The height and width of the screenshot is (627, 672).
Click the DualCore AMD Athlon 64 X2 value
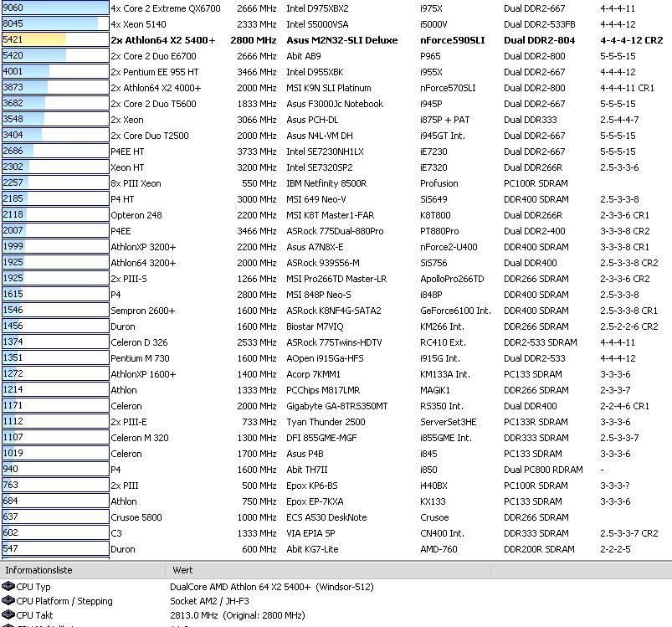coord(272,586)
